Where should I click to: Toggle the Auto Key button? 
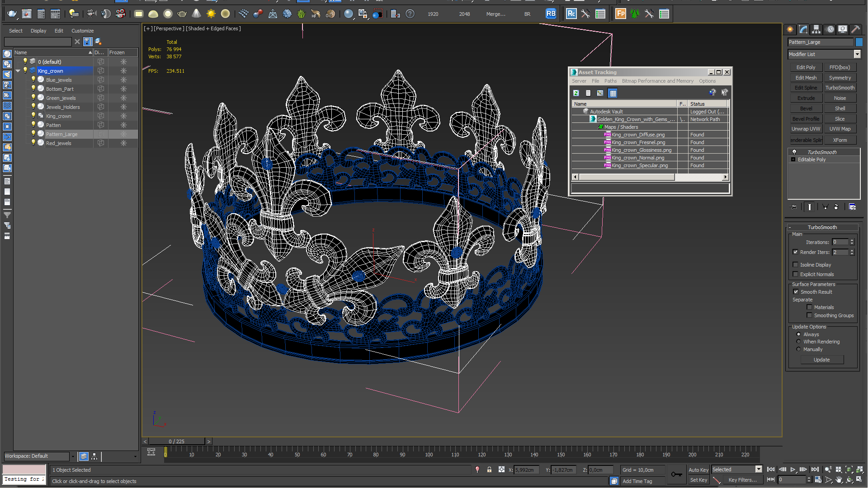click(698, 470)
